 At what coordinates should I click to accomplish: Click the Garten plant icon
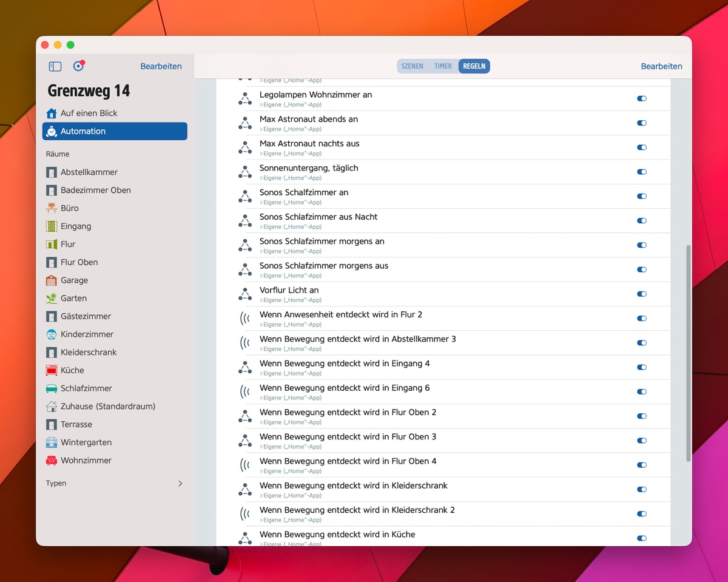[52, 299]
